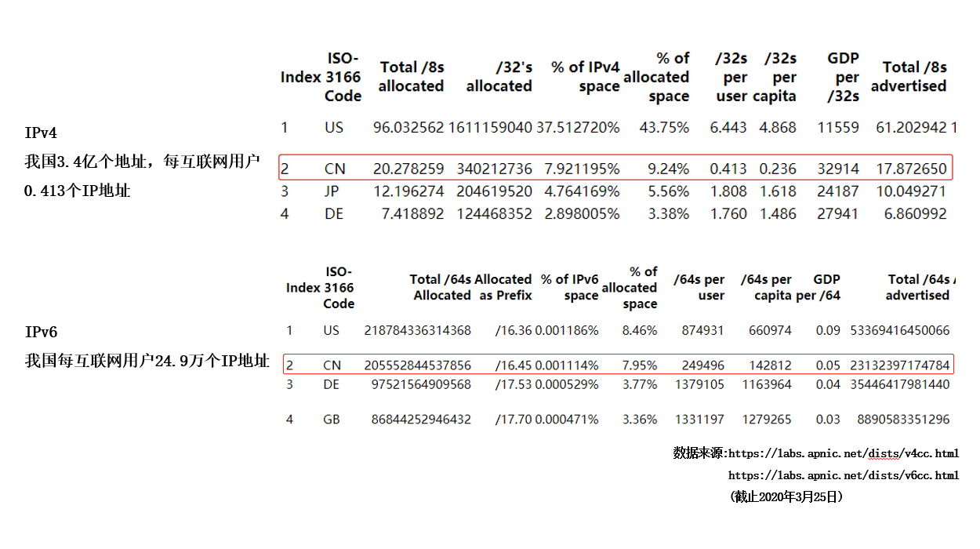Click the GB country code in IPv6 table

click(332, 420)
